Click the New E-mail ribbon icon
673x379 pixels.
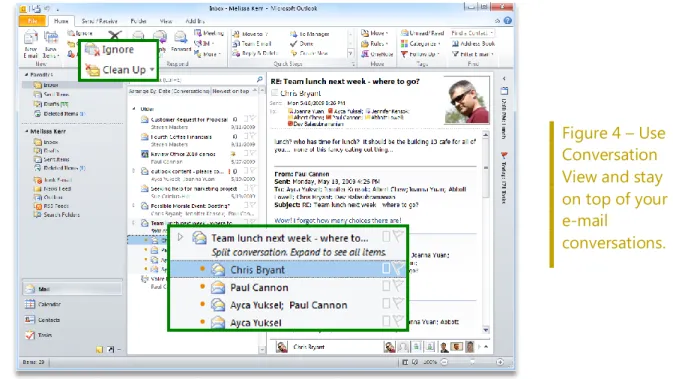[30, 38]
